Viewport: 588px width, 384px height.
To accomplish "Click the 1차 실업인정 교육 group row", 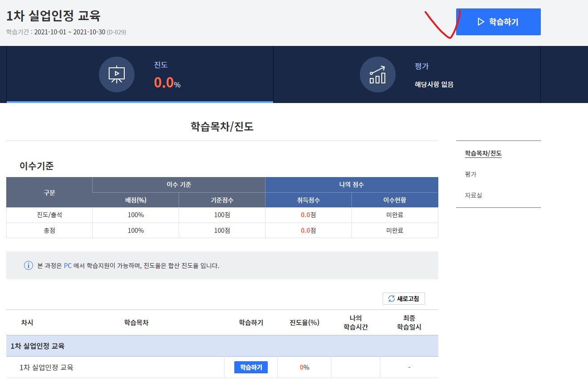I will coord(222,346).
